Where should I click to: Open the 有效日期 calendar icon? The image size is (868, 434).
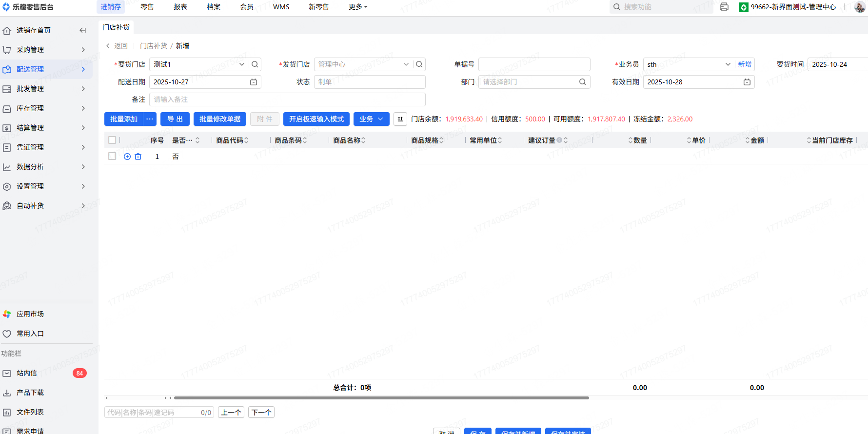tap(747, 82)
